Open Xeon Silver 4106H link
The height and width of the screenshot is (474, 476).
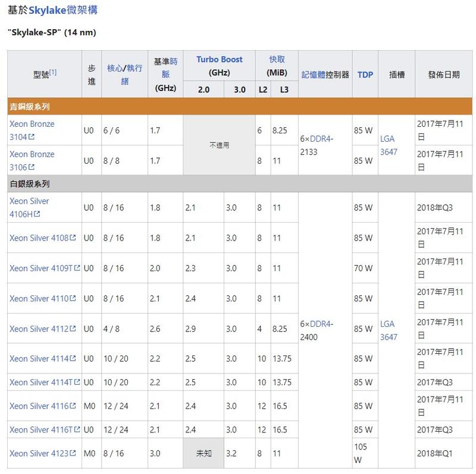[x=29, y=208]
